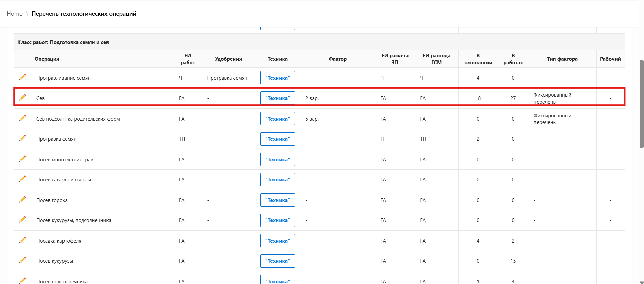Edit Посев многолетних трав with pencil icon

tap(23, 159)
